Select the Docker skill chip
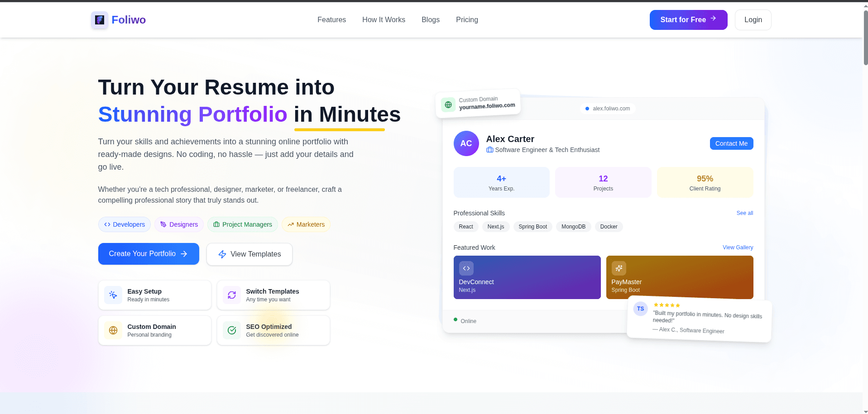The width and height of the screenshot is (868, 414). tap(609, 227)
